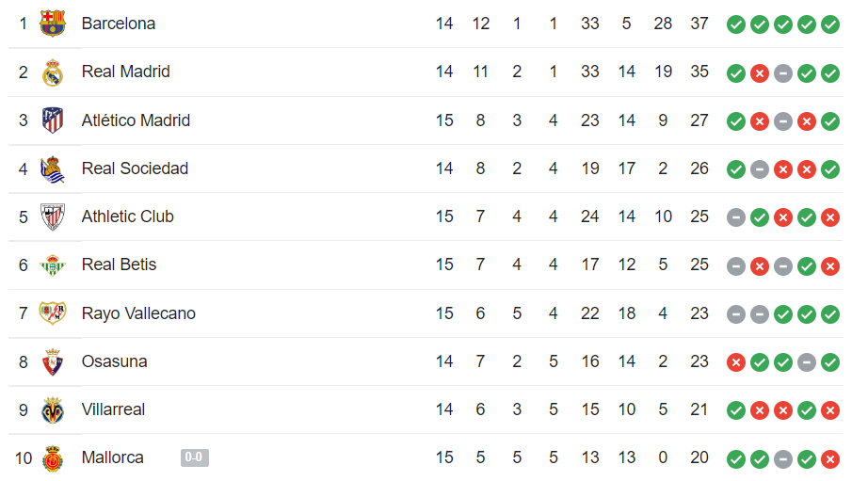Open the Barcelona team link
Viewport: 868px width, 481px height.
(x=119, y=24)
